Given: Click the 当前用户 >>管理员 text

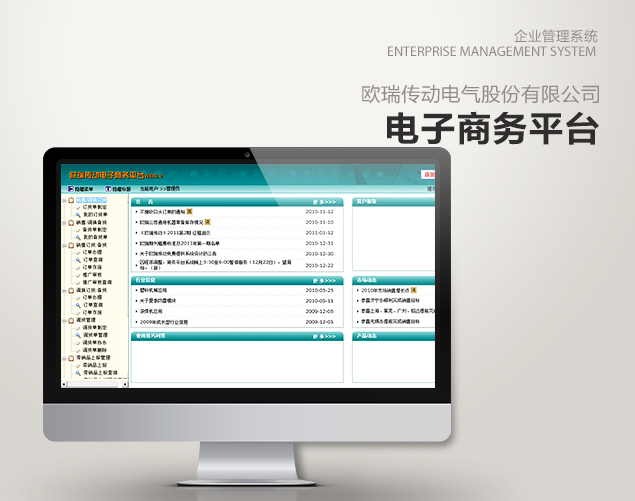Looking at the screenshot, I should pos(160,189).
